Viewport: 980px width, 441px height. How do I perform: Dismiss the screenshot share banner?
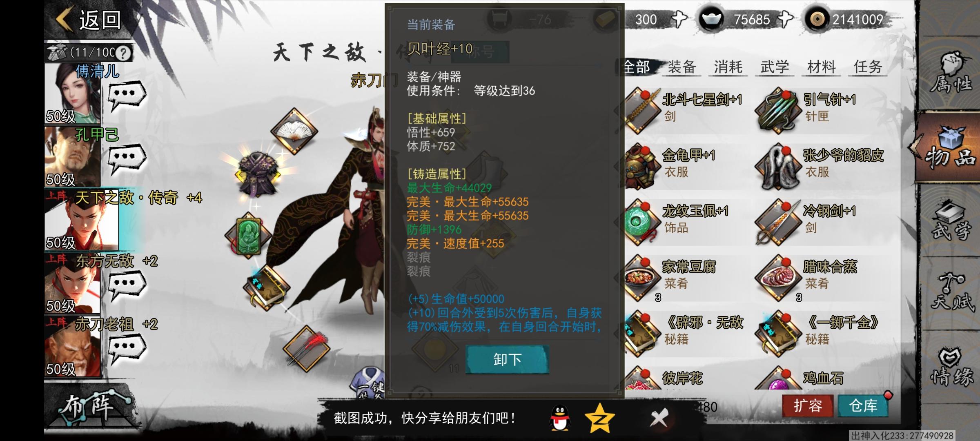coord(659,419)
